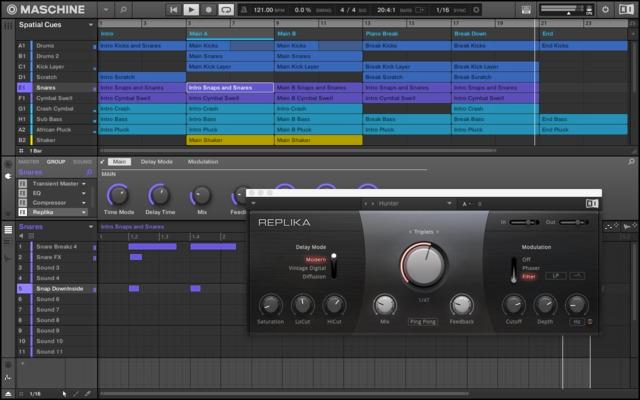Select the pencil paint tool
The height and width of the screenshot is (400, 640).
[76, 394]
